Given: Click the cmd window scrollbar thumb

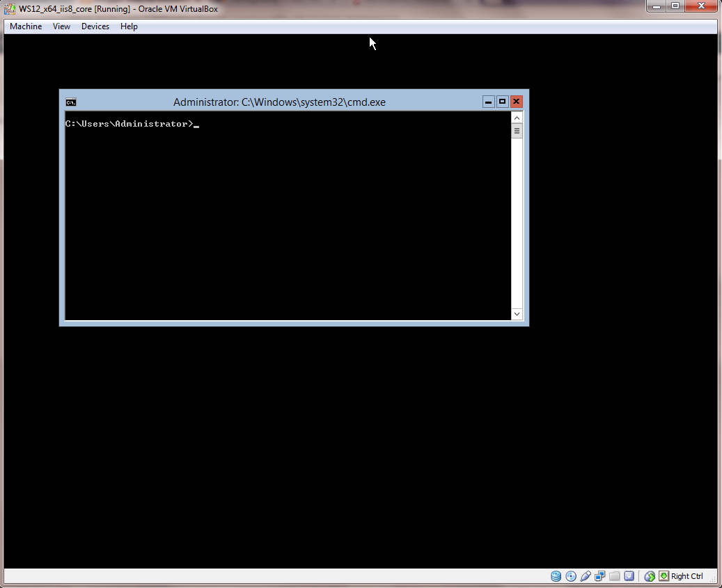Looking at the screenshot, I should pos(517,130).
